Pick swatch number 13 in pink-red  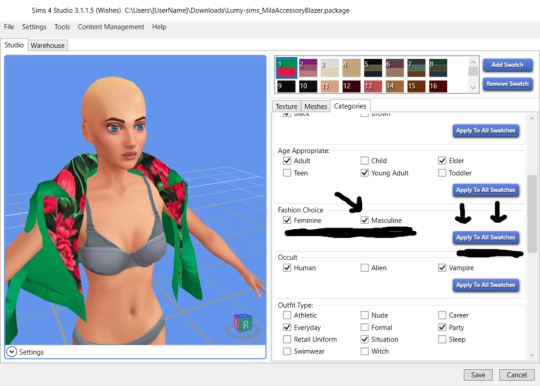tap(373, 86)
